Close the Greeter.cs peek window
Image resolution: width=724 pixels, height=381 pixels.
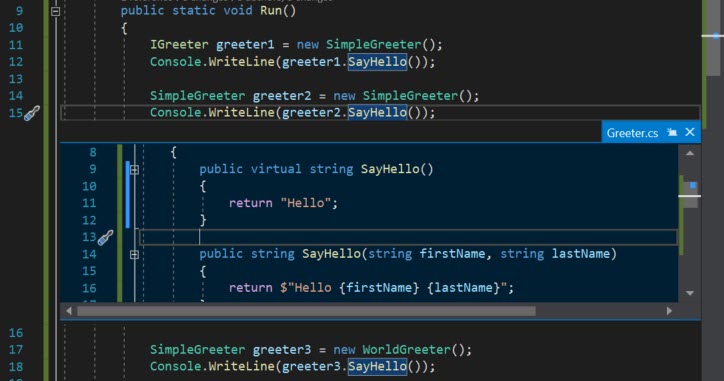point(690,133)
